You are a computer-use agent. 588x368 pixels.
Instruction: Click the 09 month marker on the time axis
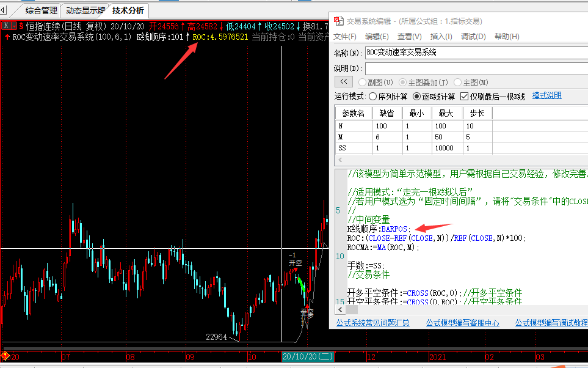(x=190, y=357)
